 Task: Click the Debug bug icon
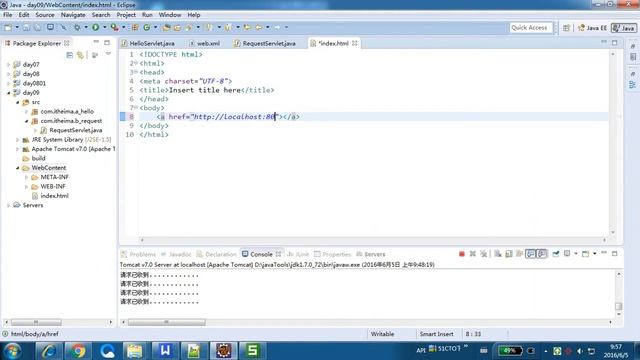click(77, 27)
